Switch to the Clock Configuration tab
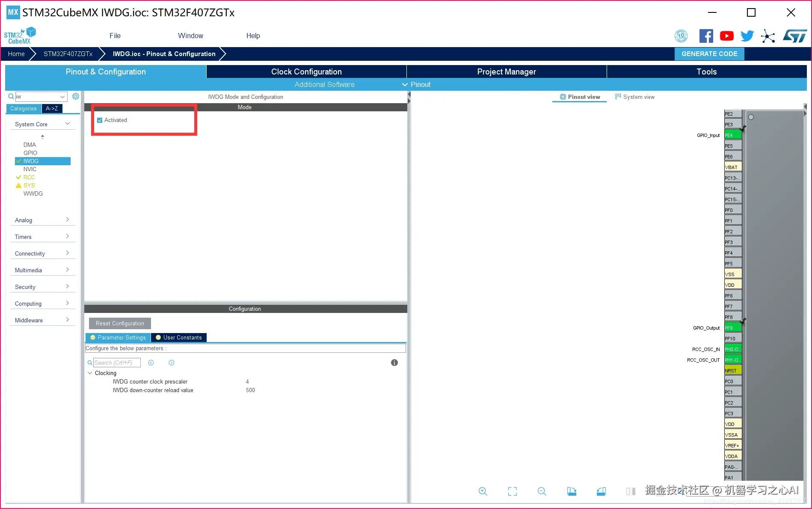812x509 pixels. [x=306, y=71]
